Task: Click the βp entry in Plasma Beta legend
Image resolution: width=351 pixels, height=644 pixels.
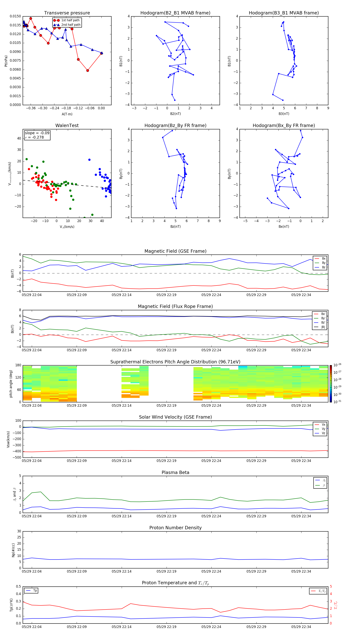Action: pos(320,480)
